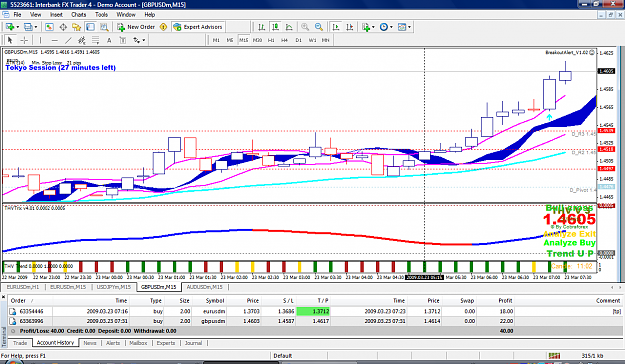
Task: Toggle Auto Scroll chart icon
Action: pyautogui.click(x=336, y=27)
